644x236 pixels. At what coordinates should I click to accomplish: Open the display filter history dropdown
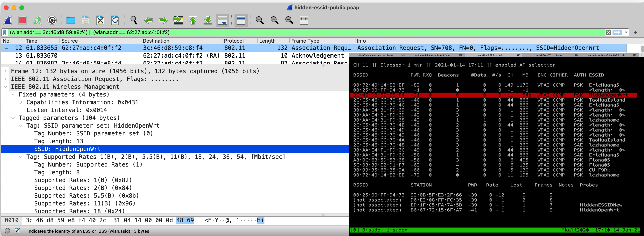pos(626,32)
